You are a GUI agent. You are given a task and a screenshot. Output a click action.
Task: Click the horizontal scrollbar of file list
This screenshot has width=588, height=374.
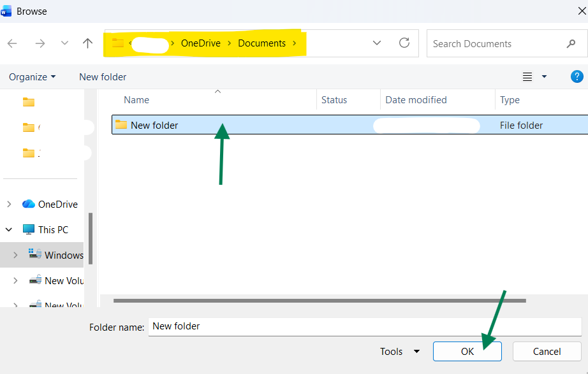click(320, 301)
